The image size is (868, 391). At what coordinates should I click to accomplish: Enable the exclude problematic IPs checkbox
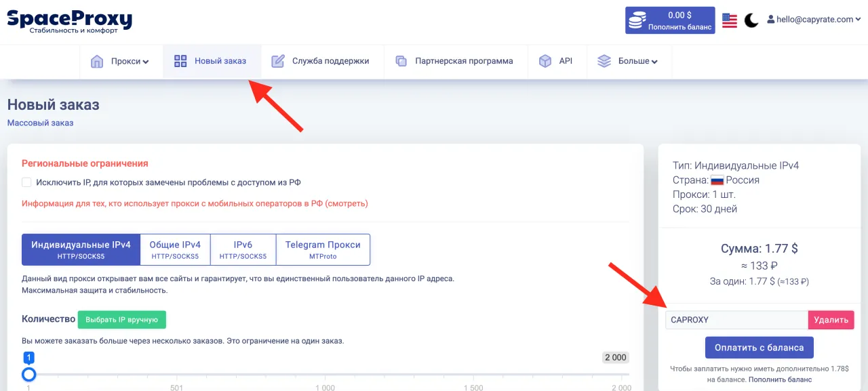pyautogui.click(x=26, y=182)
